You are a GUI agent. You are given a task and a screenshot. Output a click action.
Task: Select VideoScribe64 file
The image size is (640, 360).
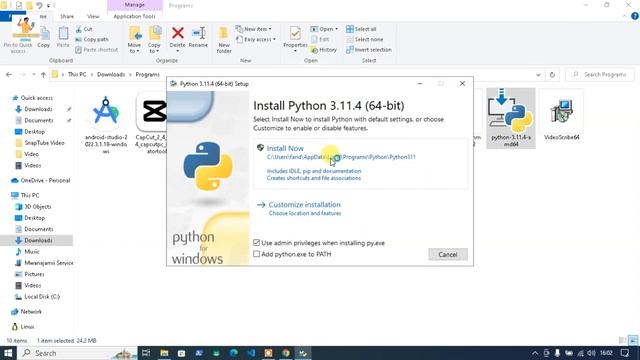point(561,116)
